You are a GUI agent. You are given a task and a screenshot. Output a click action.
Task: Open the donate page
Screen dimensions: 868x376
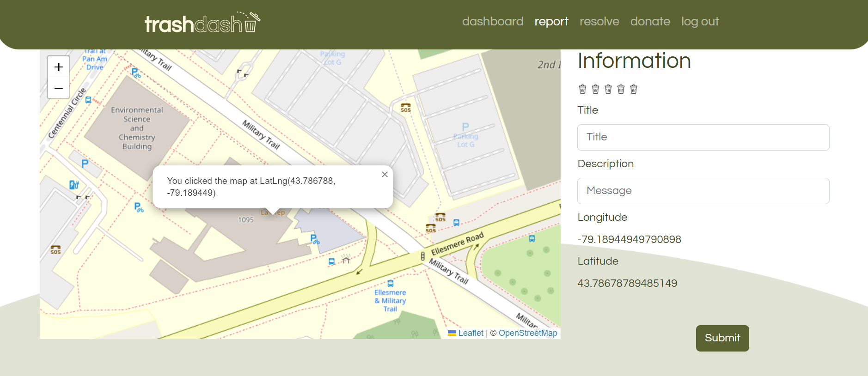tap(650, 22)
